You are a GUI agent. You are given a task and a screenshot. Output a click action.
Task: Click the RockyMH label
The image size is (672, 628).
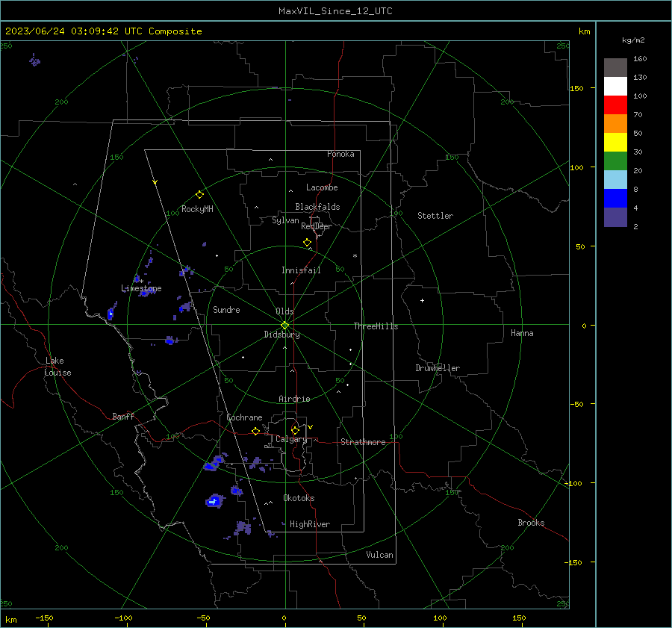(x=197, y=209)
